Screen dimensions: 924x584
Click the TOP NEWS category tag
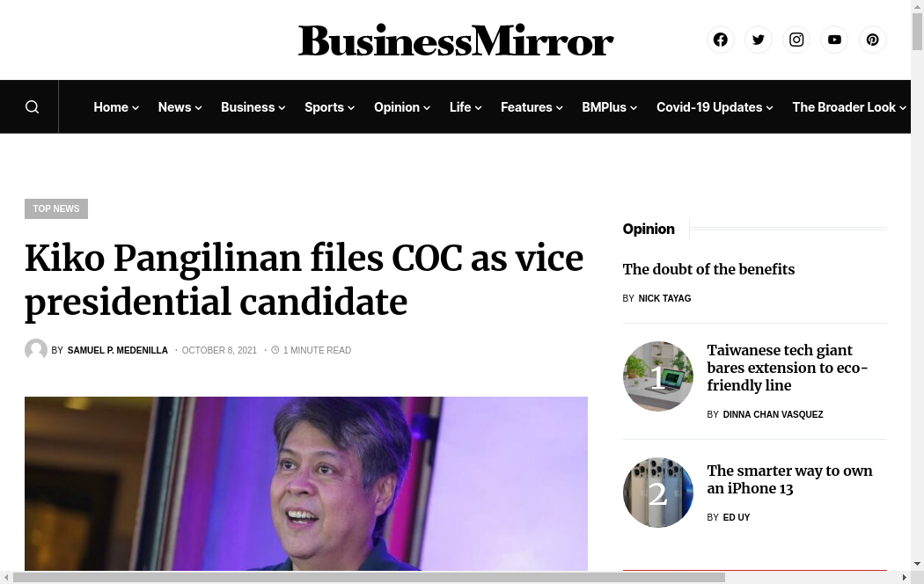[x=56, y=209]
